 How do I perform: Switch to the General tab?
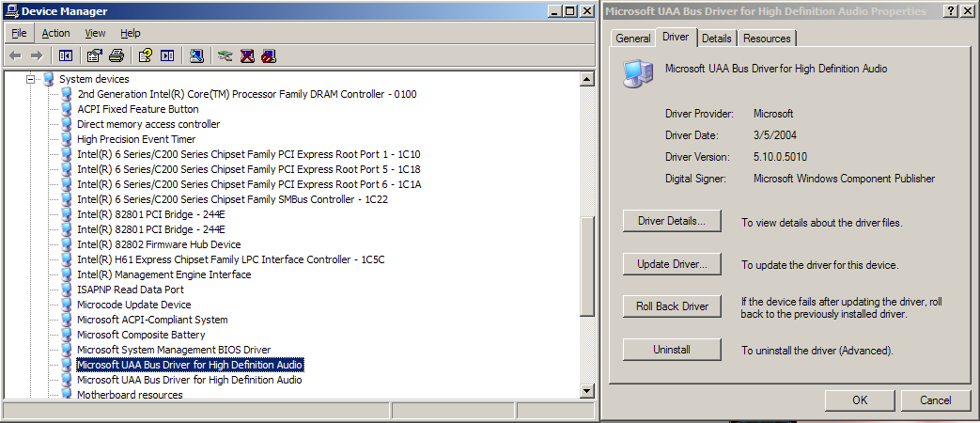(633, 39)
